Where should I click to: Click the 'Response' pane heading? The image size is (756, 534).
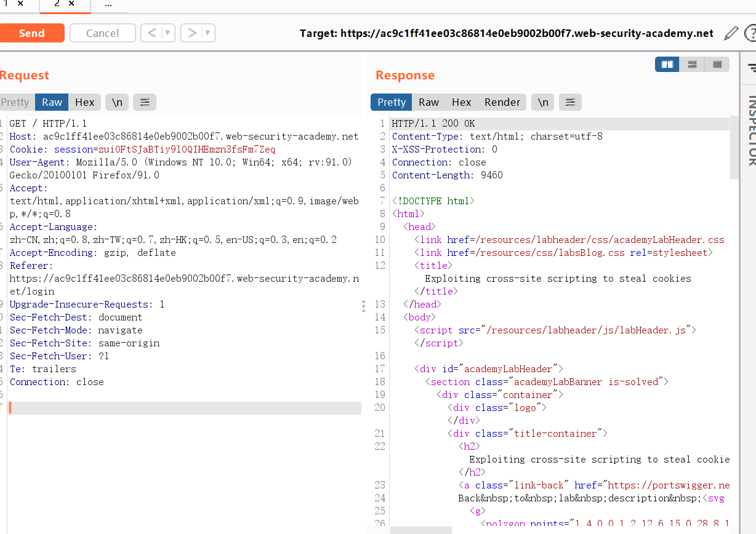coord(405,75)
